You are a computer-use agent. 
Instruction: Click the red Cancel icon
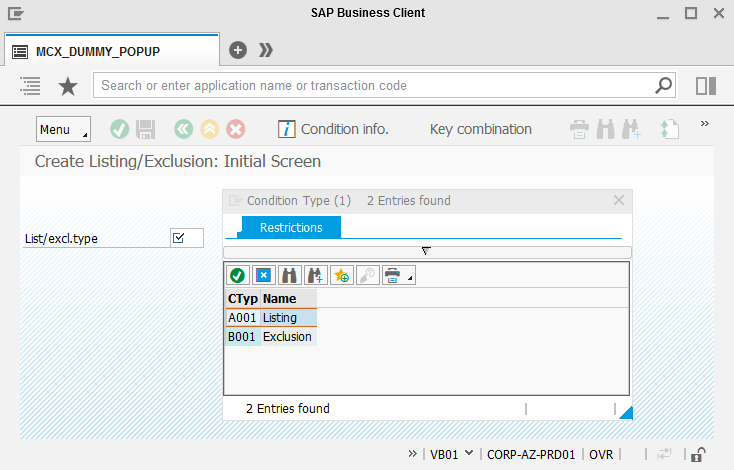pyautogui.click(x=236, y=129)
